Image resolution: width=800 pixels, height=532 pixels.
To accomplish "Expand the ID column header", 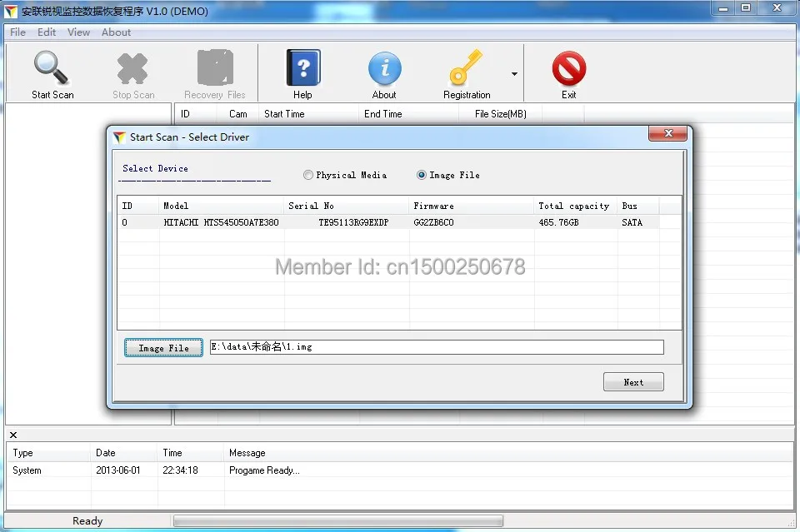I will coord(137,206).
